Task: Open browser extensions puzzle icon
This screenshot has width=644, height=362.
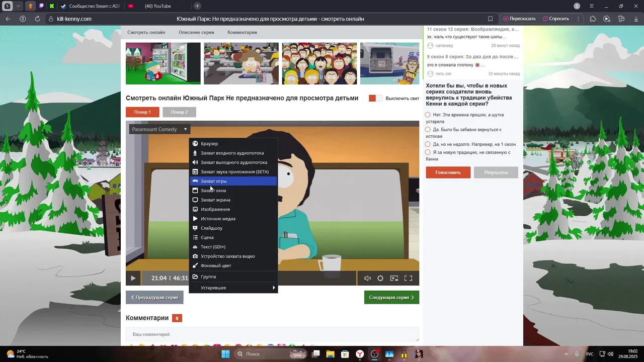Action: (x=593, y=19)
